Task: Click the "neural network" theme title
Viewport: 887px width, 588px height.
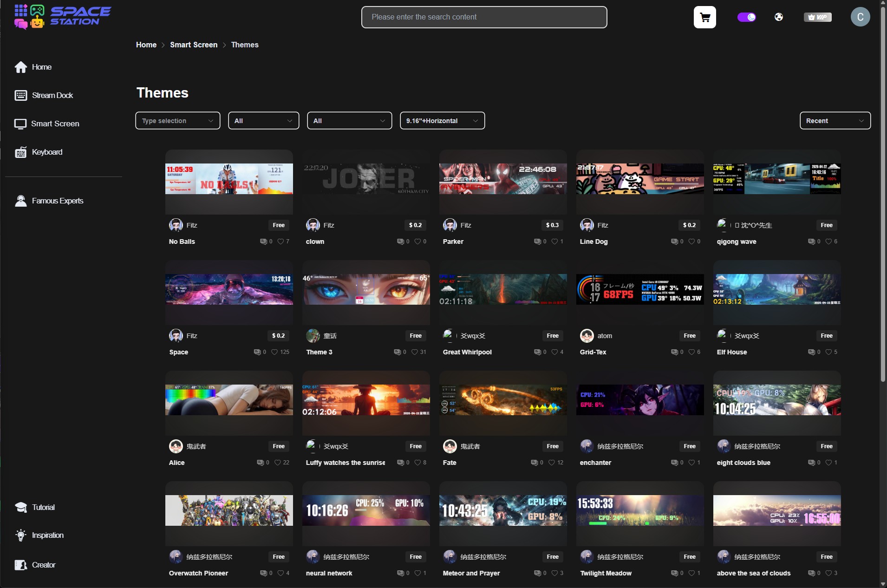Action: (x=329, y=573)
